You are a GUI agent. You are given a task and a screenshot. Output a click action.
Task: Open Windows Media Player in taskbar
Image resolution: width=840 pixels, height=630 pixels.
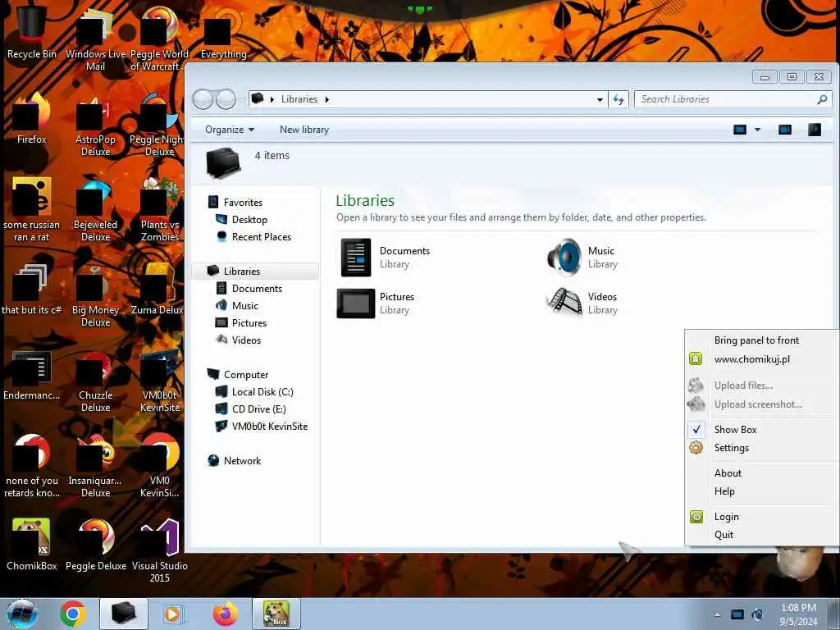point(172,614)
